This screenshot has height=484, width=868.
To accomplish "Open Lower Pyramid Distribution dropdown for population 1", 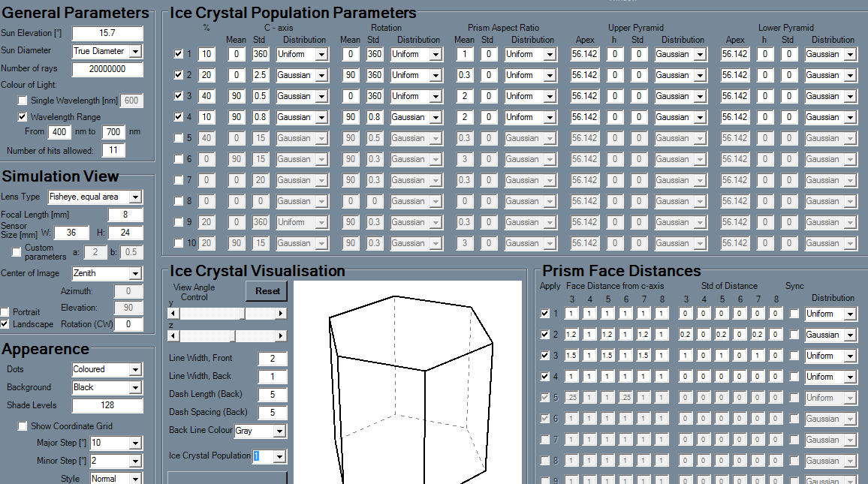I will (x=850, y=54).
